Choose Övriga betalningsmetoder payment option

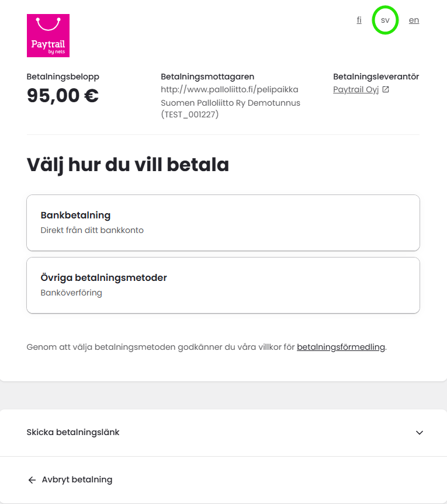[x=223, y=286]
